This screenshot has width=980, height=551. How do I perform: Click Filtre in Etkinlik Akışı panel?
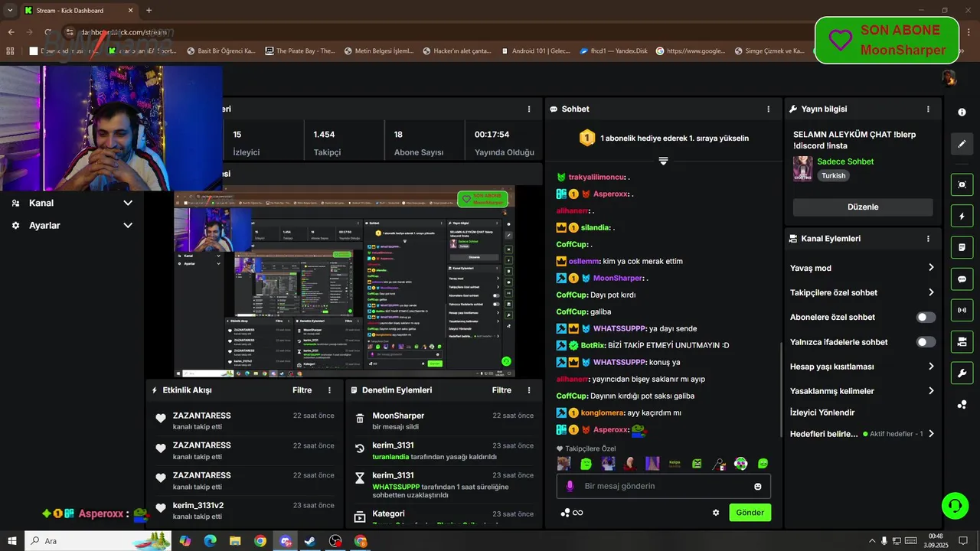pos(302,390)
